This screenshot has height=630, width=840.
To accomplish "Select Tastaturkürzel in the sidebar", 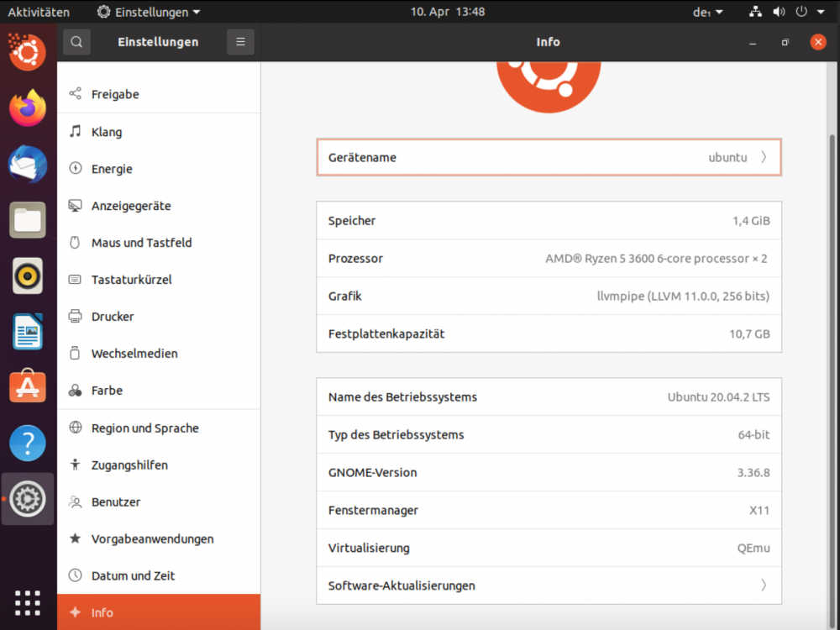I will pyautogui.click(x=159, y=280).
